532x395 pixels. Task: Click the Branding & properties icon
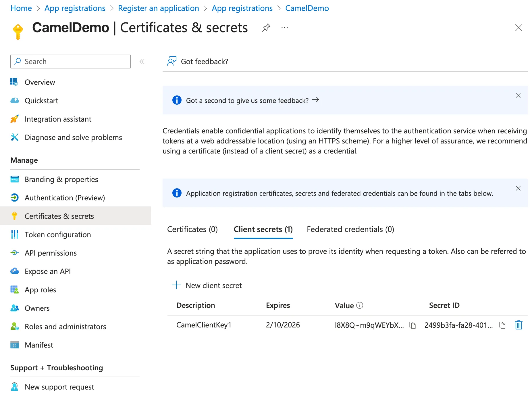[14, 179]
